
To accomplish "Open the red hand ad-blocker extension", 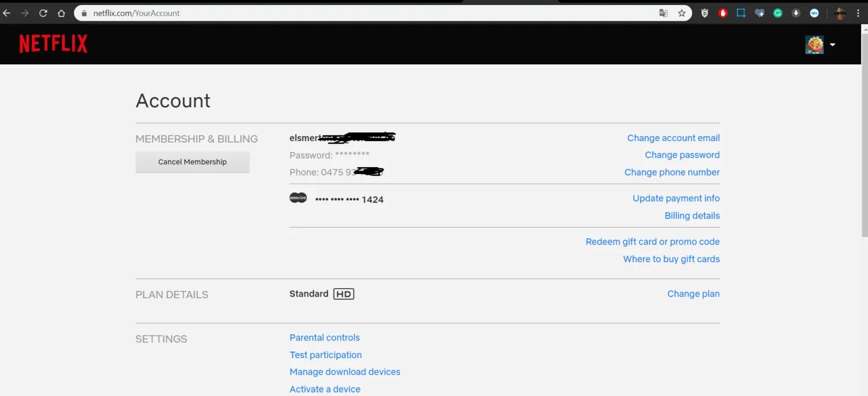I will (x=723, y=13).
